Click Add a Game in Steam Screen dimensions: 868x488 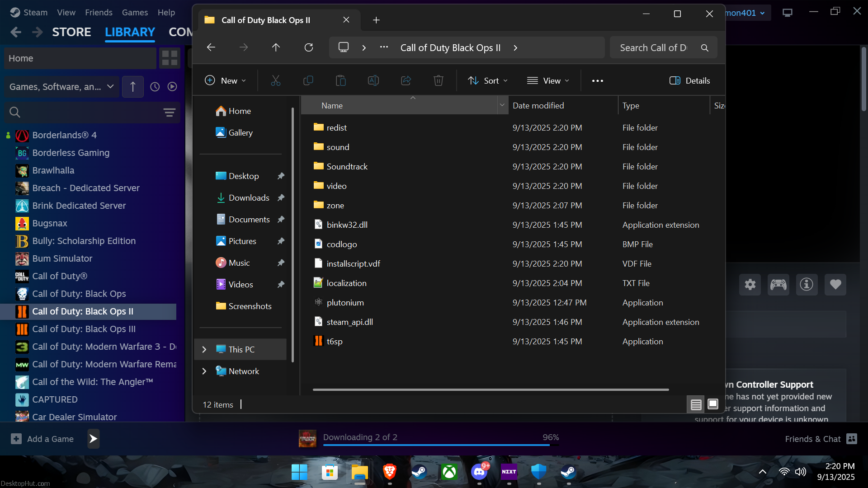42,439
